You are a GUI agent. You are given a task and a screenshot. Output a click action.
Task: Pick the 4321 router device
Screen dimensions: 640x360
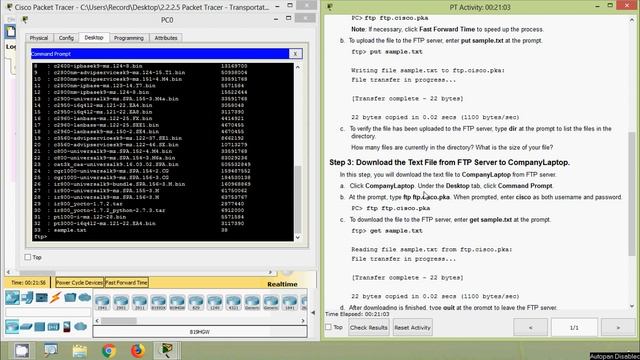[233, 302]
